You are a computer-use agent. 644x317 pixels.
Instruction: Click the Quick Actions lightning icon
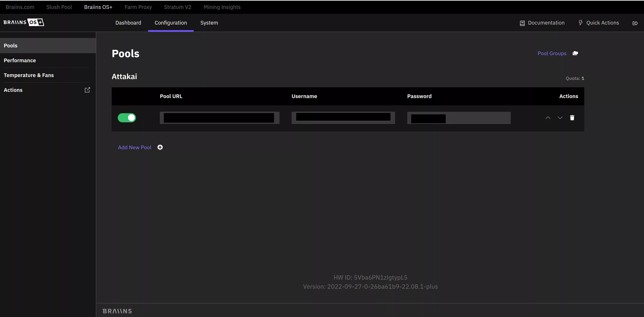(x=580, y=23)
